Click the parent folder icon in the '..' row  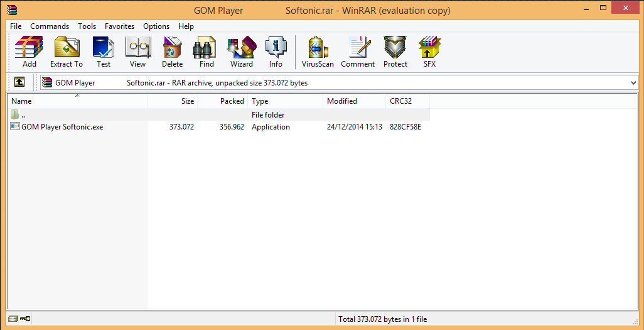pyautogui.click(x=15, y=114)
